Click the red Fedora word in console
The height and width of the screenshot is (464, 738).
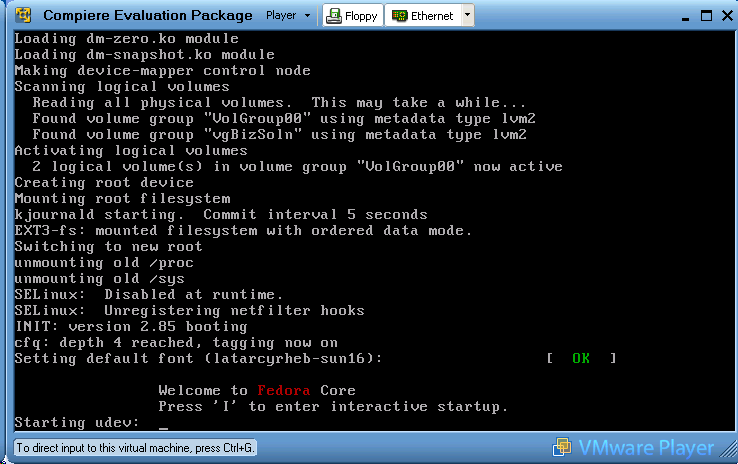(x=283, y=390)
